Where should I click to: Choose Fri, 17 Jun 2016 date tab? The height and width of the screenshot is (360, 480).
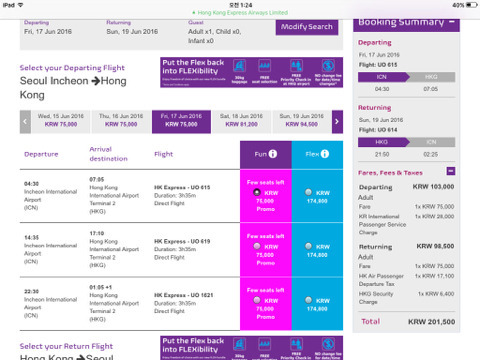click(x=181, y=122)
